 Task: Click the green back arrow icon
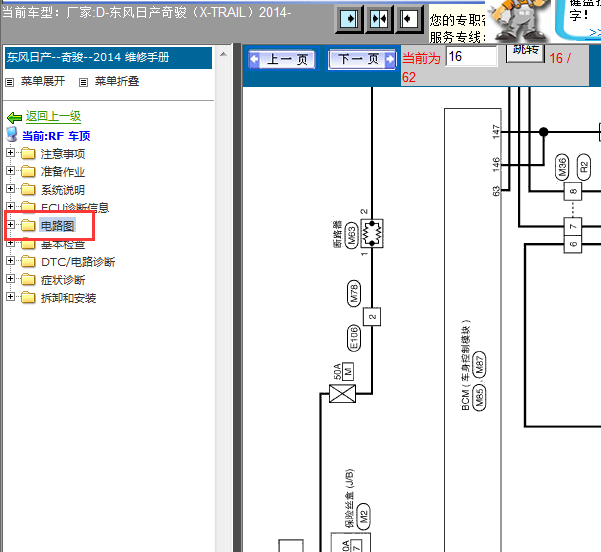15,117
